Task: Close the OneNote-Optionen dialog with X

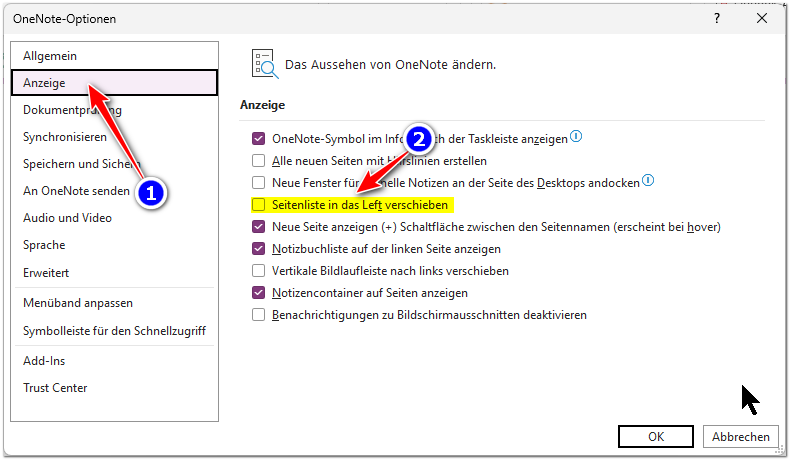Action: tap(762, 19)
